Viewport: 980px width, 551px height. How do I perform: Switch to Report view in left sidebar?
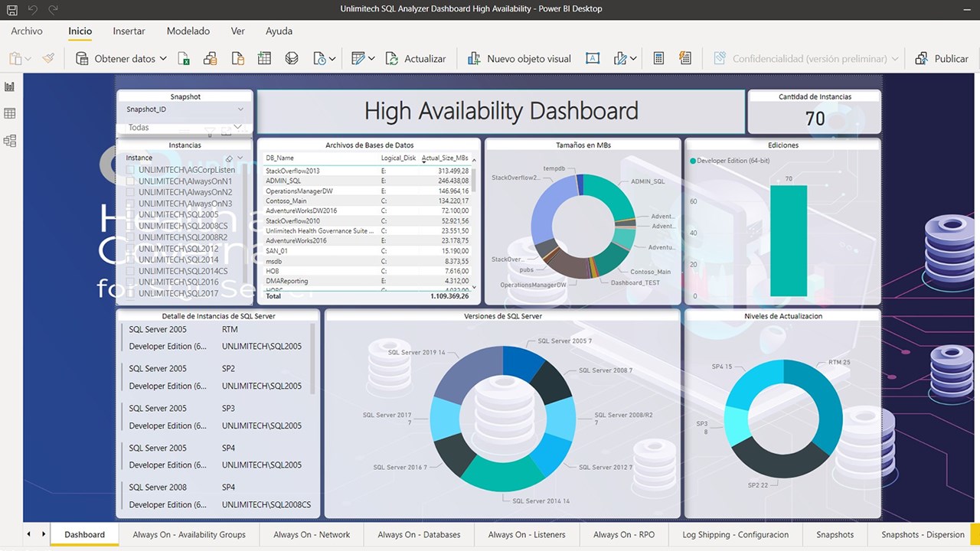point(10,86)
